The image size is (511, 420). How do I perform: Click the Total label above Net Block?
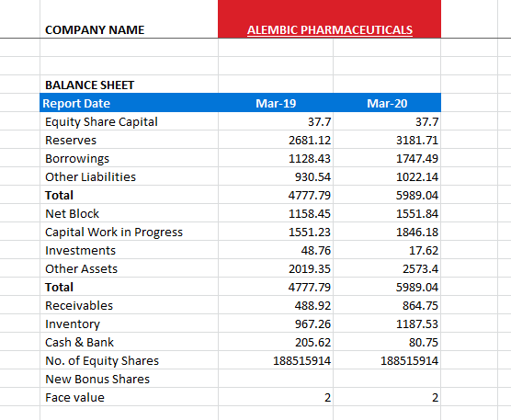pyautogui.click(x=59, y=195)
